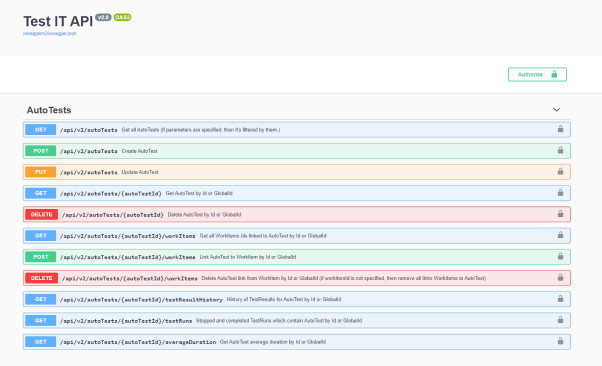The height and width of the screenshot is (366, 602).
Task: Expand POST badge for Create AutoTest
Action: [x=41, y=151]
